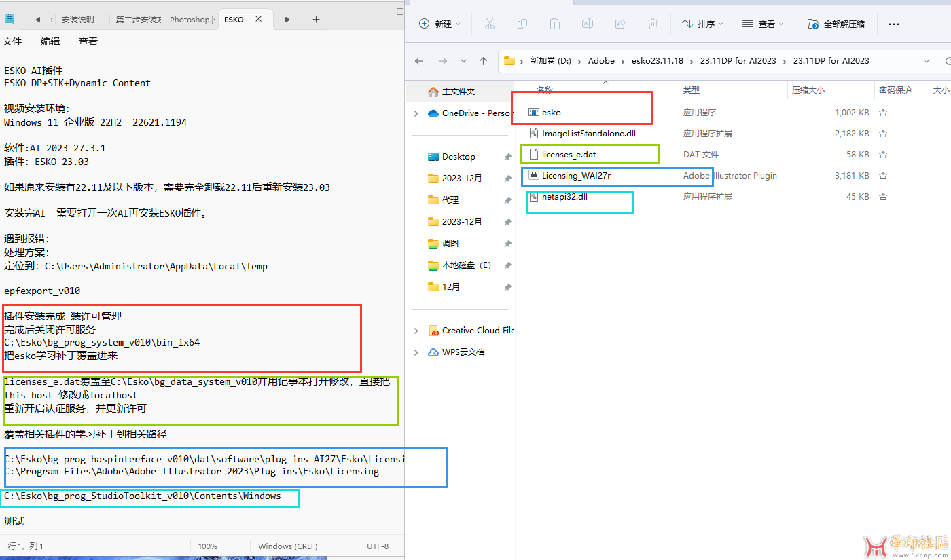This screenshot has width=951, height=560.
Task: Open the 文件 menu in Notepad
Action: (x=12, y=41)
